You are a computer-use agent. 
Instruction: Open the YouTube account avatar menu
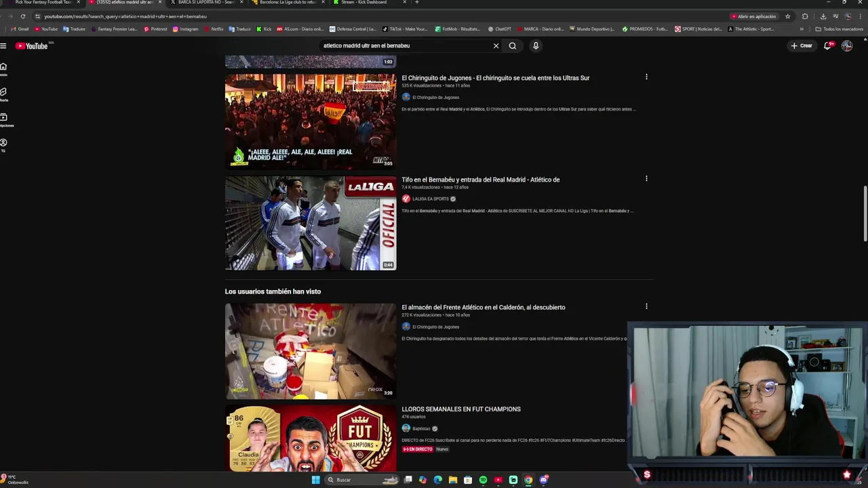point(847,46)
